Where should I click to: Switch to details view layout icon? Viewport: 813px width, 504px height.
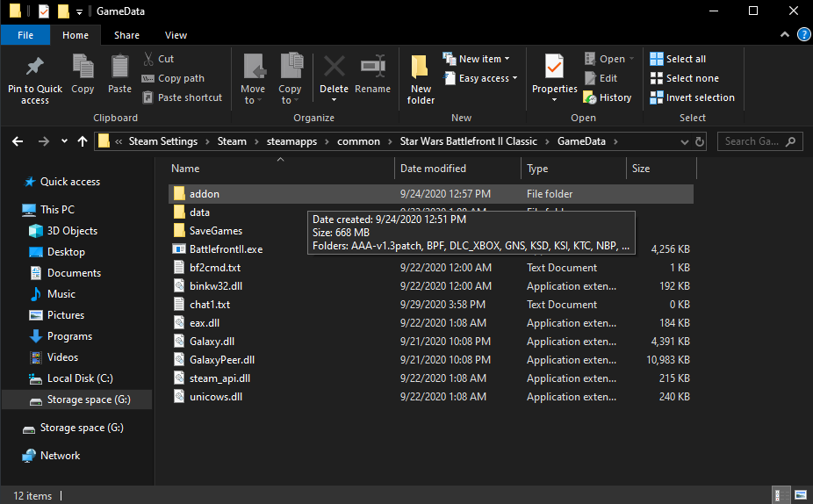pos(779,495)
